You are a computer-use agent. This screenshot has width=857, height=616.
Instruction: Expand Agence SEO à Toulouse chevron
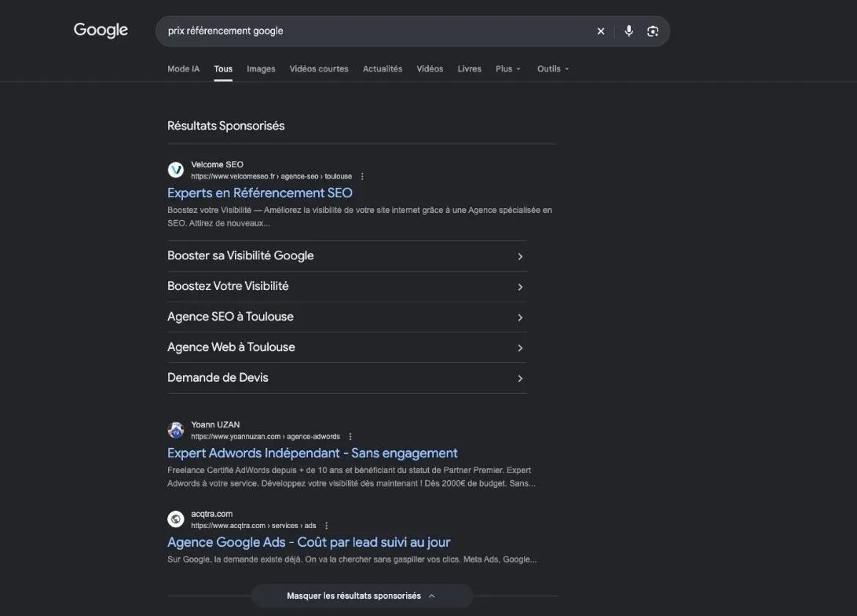520,317
